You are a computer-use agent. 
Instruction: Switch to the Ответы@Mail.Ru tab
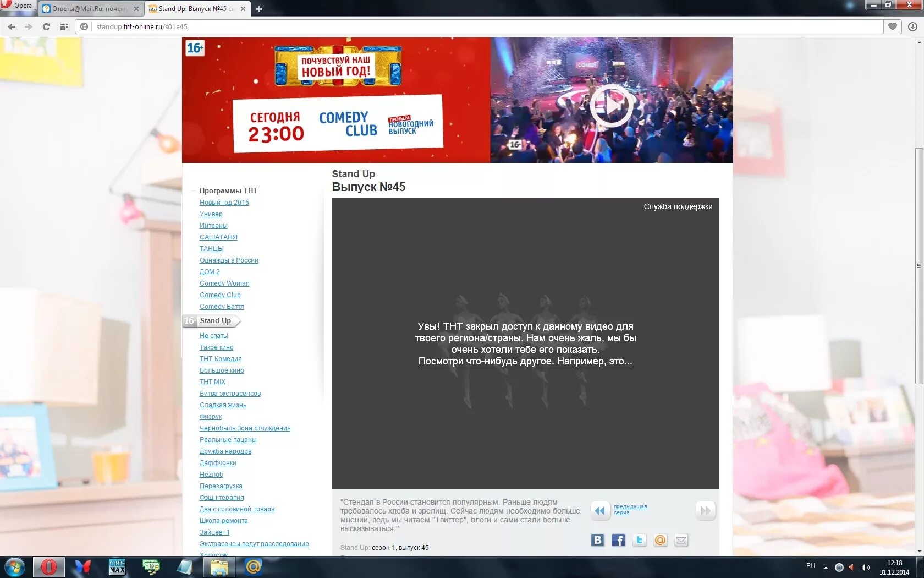click(90, 9)
